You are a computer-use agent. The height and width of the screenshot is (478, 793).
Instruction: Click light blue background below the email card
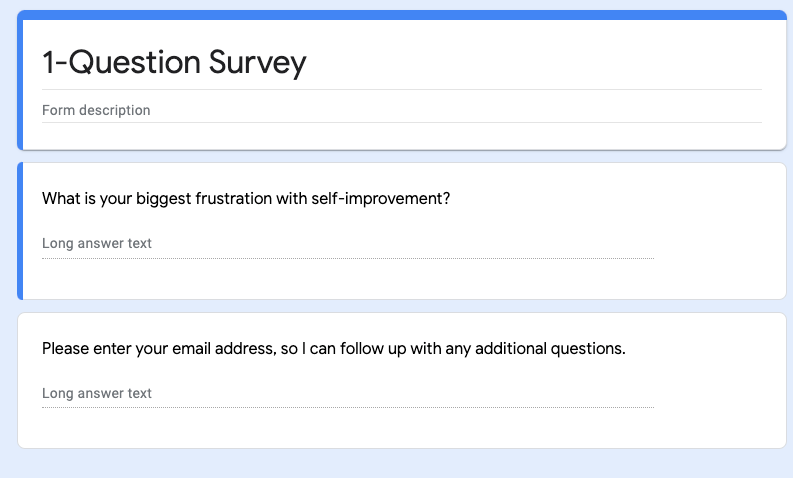point(400,464)
